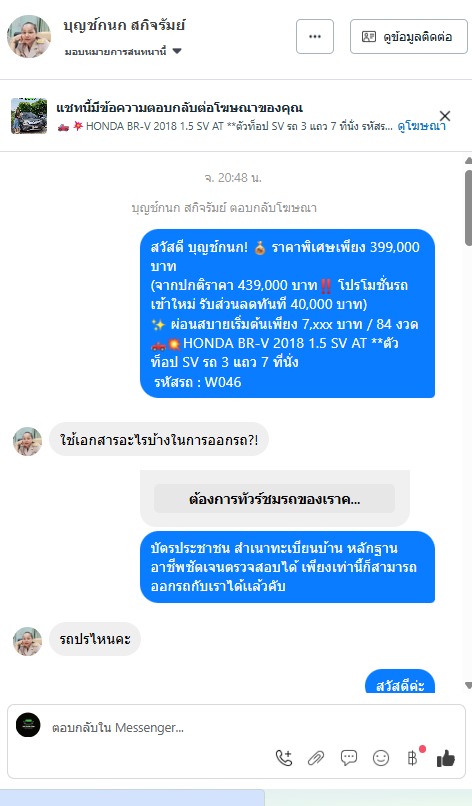The image size is (472, 806).
Task: Expand the มอบหมายการสนทนานี้ dropdown
Action: [x=123, y=51]
